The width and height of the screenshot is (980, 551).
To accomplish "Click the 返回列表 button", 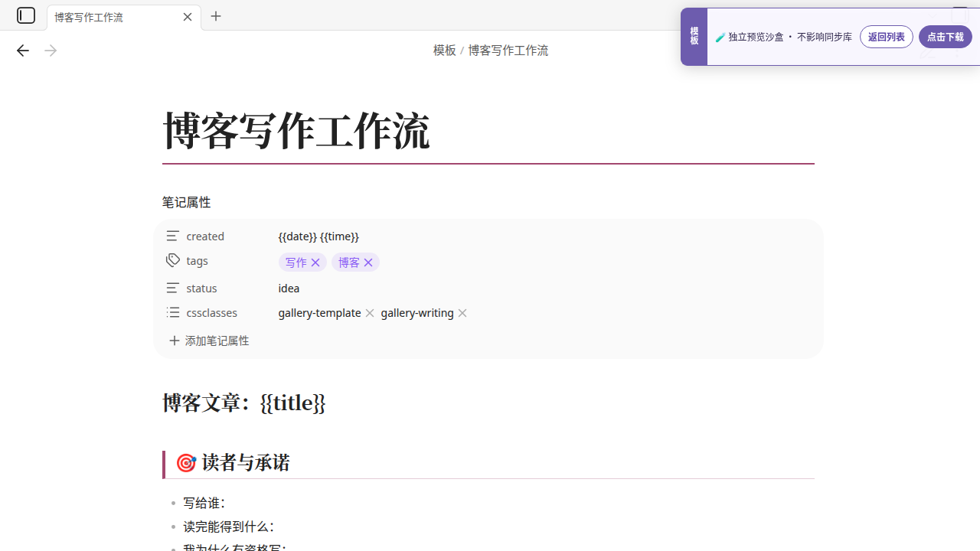I will 887,37.
